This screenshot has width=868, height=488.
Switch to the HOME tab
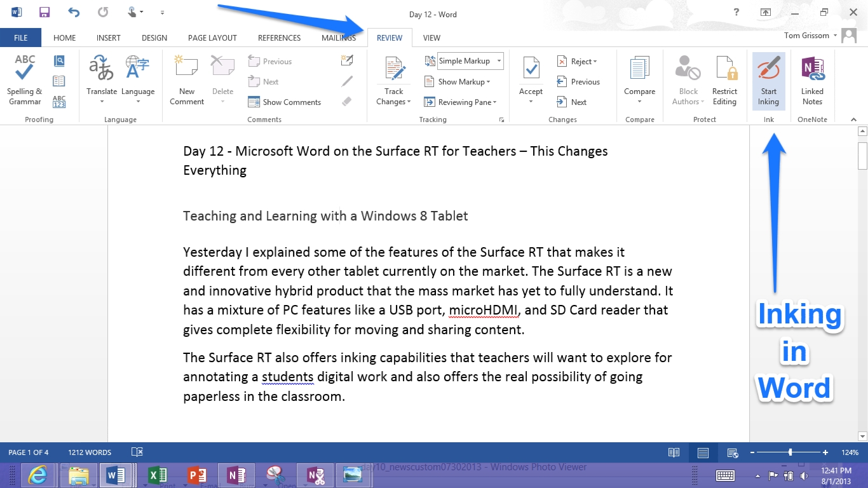[64, 37]
